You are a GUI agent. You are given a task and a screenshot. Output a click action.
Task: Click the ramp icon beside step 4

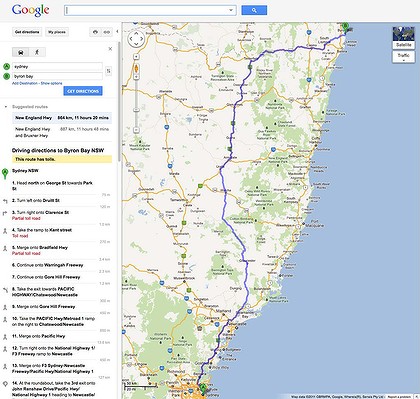point(5,231)
